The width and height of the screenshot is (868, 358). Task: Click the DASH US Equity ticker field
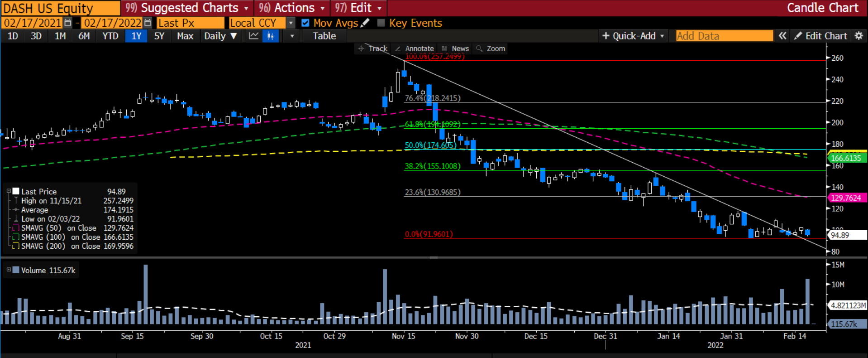coord(61,8)
